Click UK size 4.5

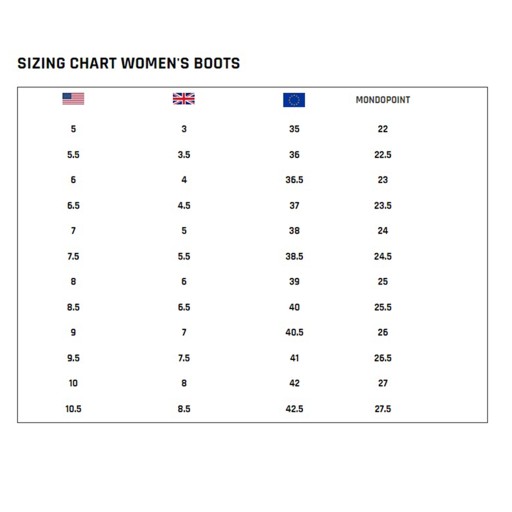[x=184, y=206]
